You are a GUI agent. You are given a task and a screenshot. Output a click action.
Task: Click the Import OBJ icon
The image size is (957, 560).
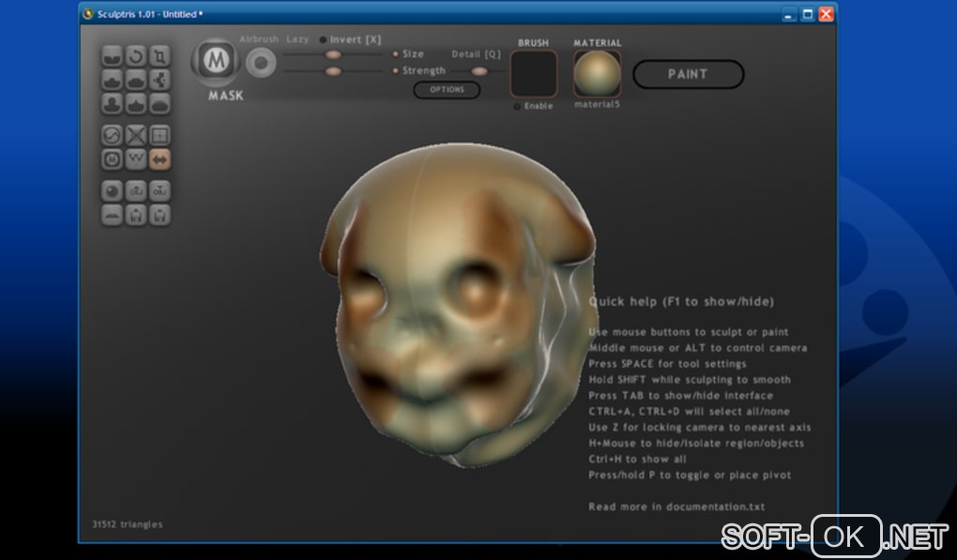click(x=136, y=191)
